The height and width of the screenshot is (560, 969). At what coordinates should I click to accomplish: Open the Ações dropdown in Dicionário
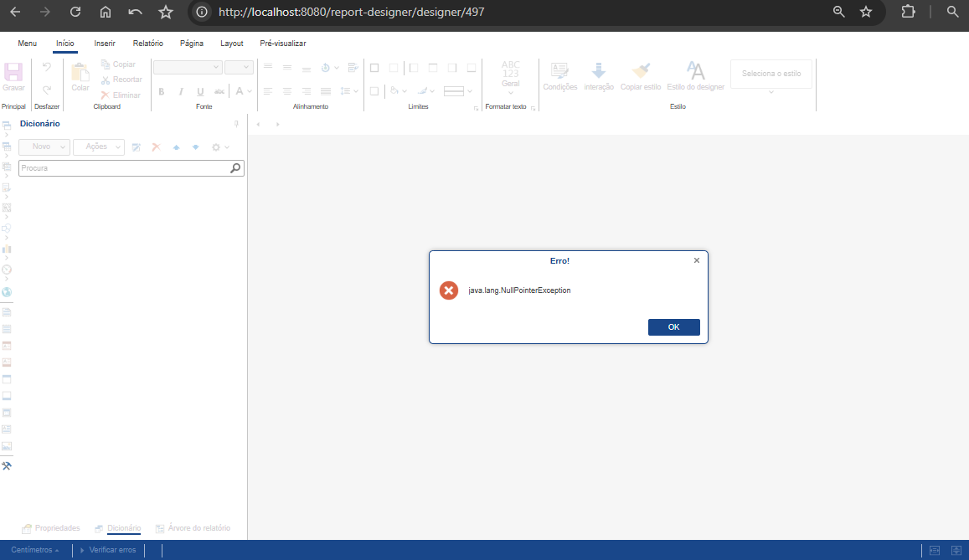(99, 147)
